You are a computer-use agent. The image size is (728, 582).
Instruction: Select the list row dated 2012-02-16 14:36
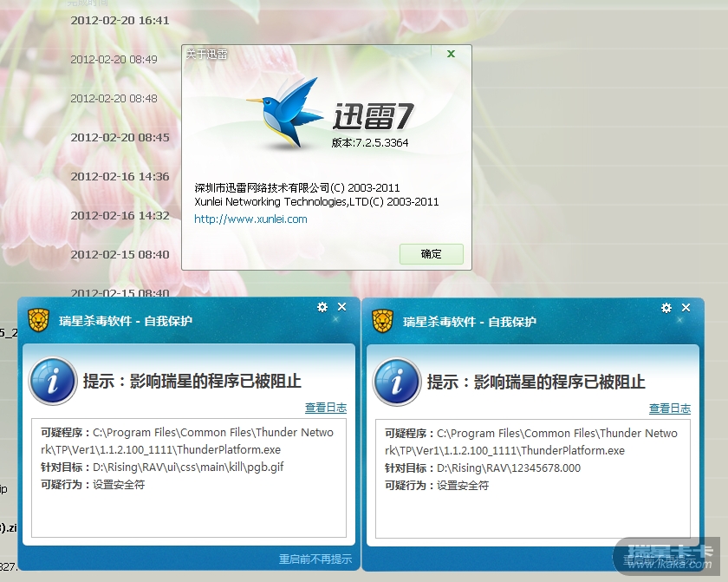click(120, 176)
